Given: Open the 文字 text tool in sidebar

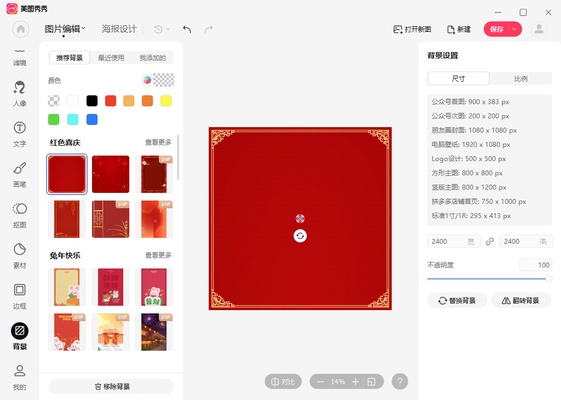Looking at the screenshot, I should [x=20, y=135].
